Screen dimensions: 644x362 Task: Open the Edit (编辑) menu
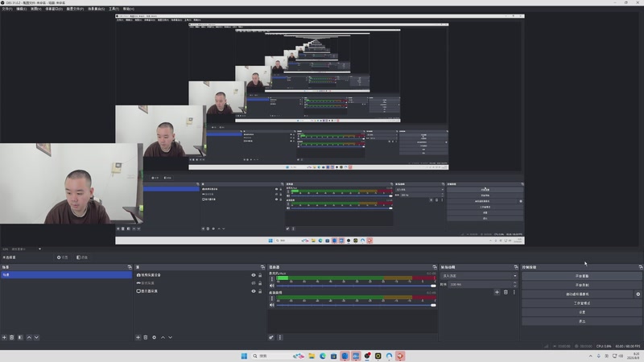(x=22, y=9)
